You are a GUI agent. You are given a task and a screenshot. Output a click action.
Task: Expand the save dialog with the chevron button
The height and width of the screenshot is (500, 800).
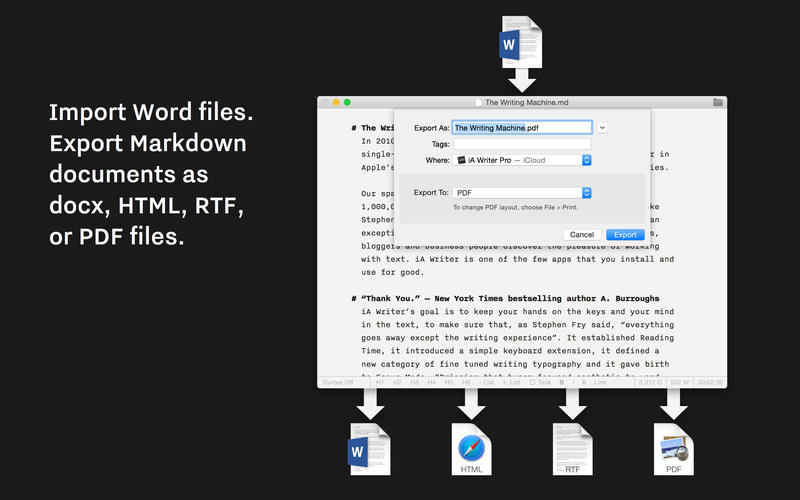(x=603, y=128)
